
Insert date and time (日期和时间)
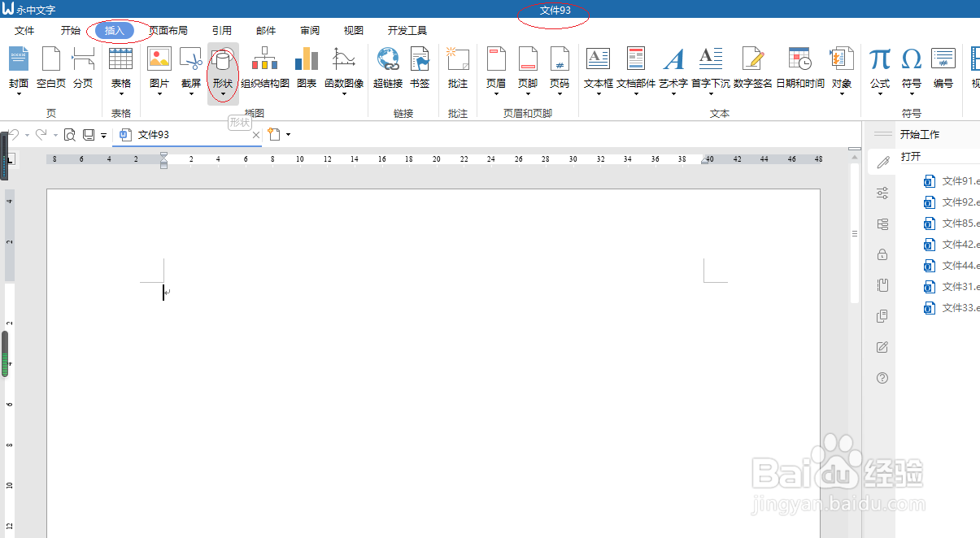click(x=800, y=66)
